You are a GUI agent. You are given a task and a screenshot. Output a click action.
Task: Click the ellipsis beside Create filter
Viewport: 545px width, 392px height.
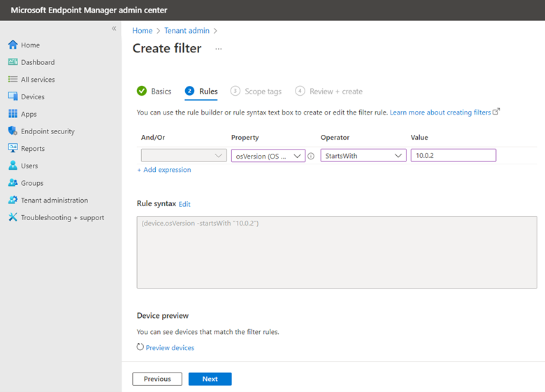218,49
